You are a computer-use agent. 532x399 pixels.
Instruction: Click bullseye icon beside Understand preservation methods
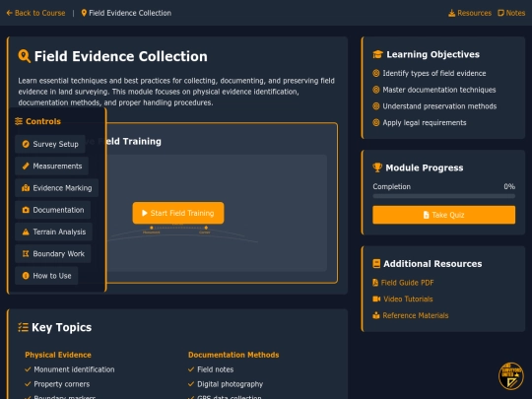(x=376, y=106)
